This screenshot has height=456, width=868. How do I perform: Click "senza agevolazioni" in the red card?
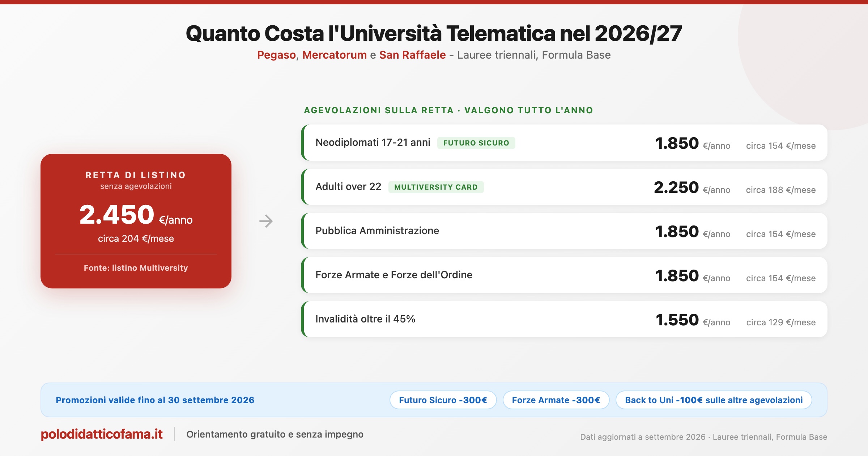coord(136,186)
